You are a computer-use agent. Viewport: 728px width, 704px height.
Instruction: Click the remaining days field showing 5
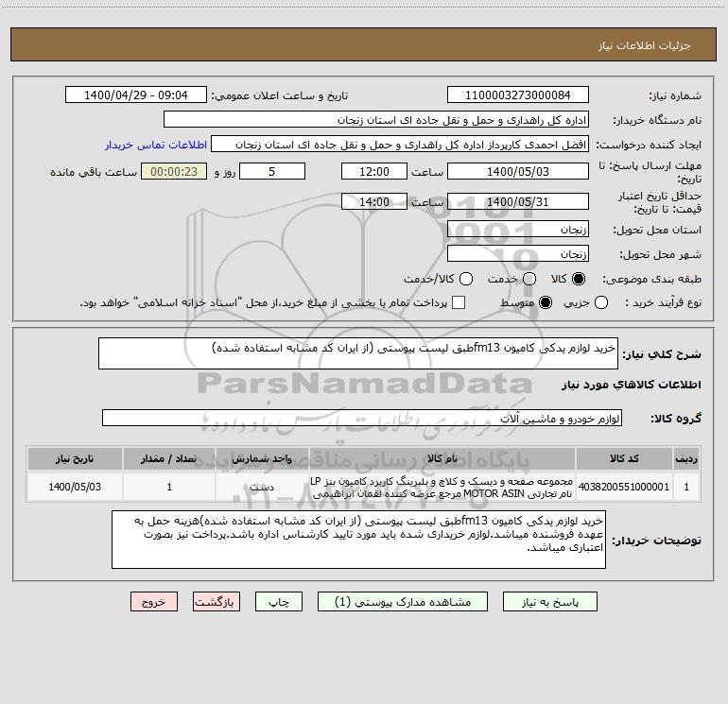[x=272, y=171]
